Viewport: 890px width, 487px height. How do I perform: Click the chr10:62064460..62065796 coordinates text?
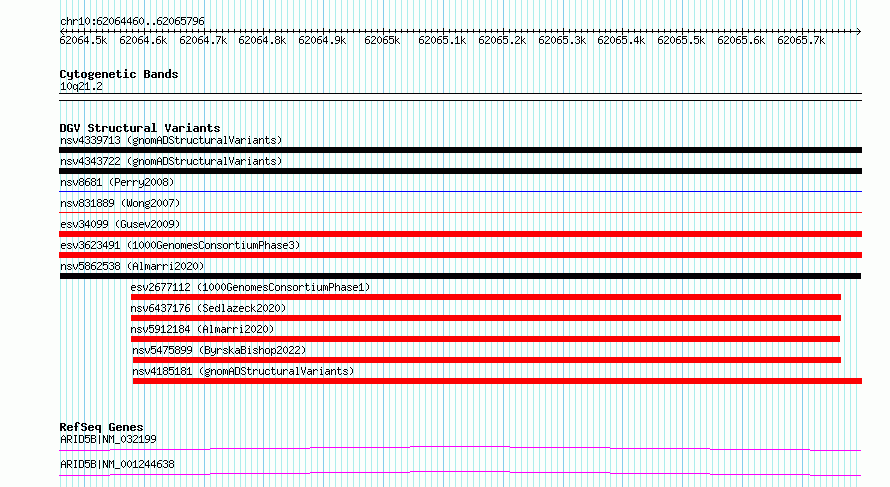click(132, 21)
